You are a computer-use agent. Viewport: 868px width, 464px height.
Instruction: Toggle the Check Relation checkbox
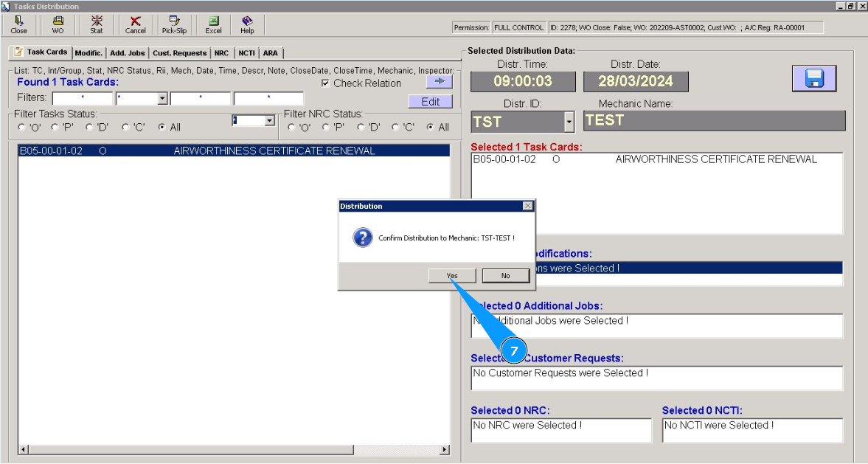325,83
